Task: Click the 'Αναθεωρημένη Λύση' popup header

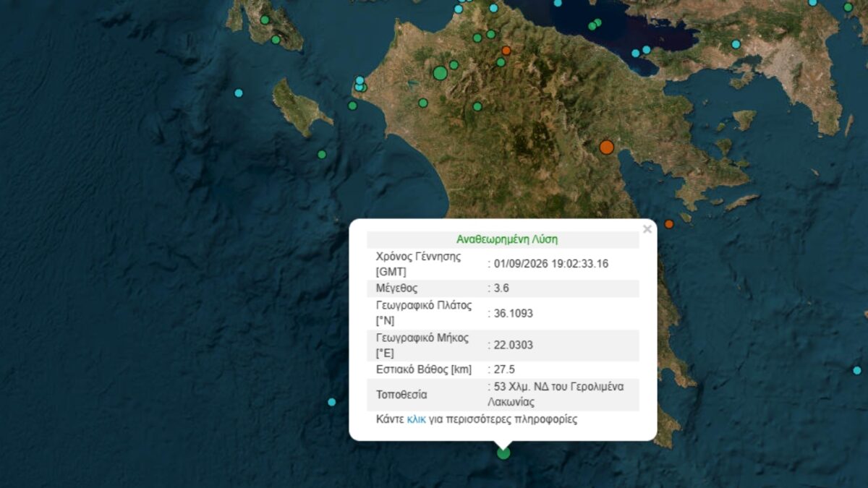Action: [x=507, y=239]
